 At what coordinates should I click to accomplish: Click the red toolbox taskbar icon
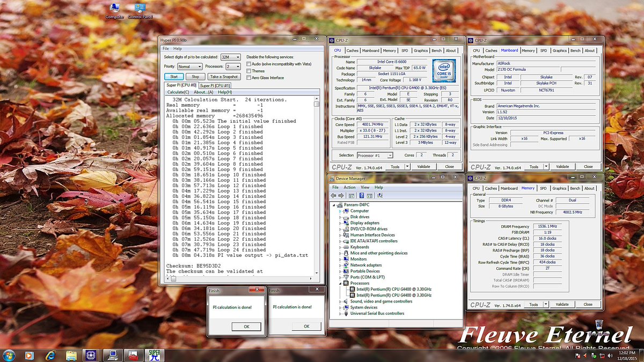tap(133, 356)
